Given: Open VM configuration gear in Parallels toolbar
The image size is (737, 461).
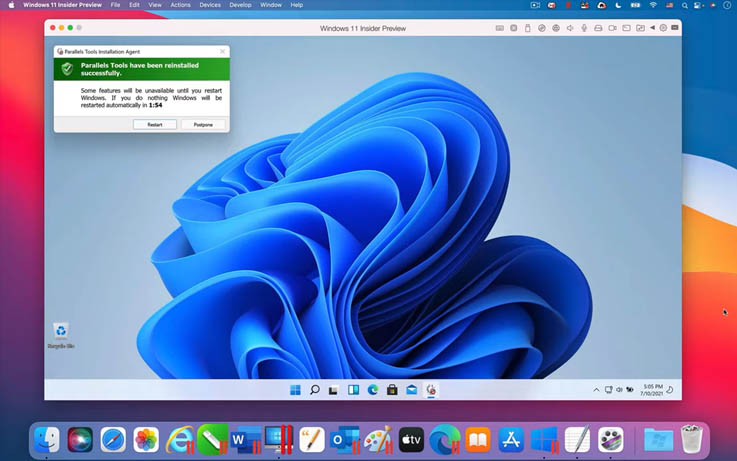Looking at the screenshot, I should [x=663, y=28].
